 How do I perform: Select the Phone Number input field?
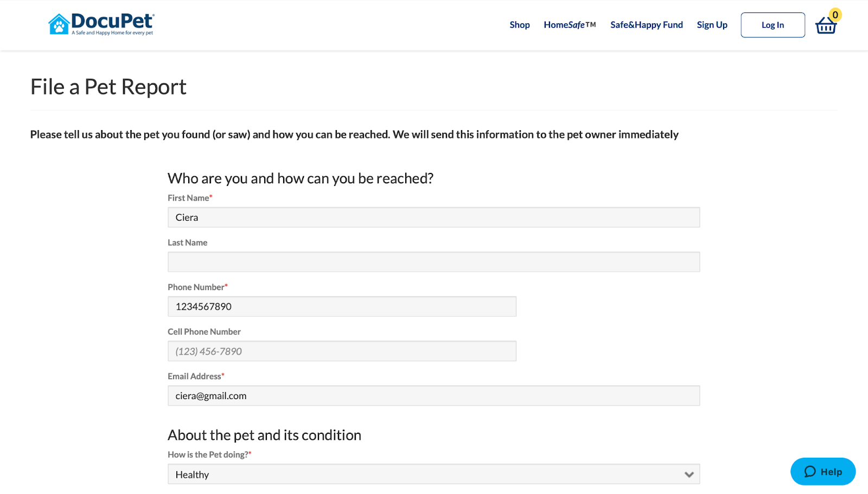pyautogui.click(x=342, y=306)
